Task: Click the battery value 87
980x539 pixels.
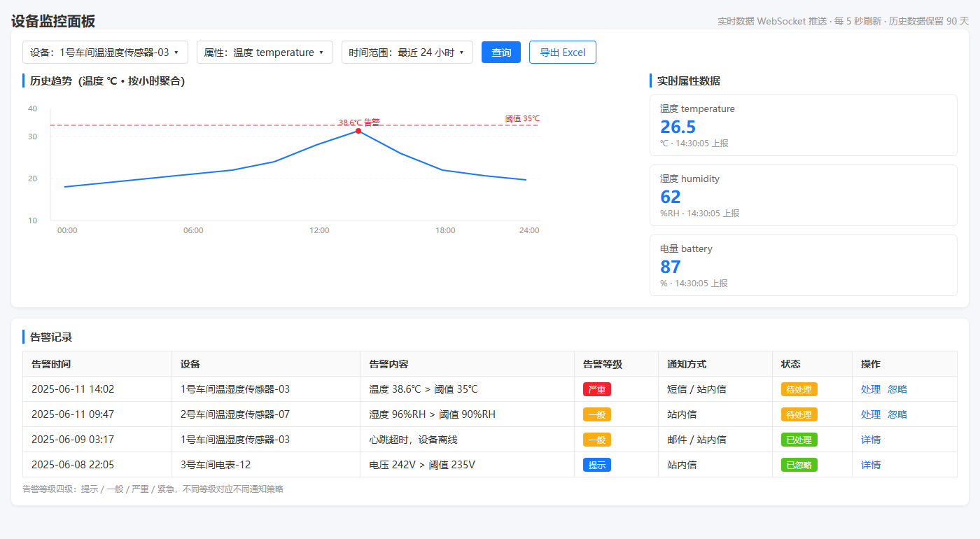Action: 671,267
